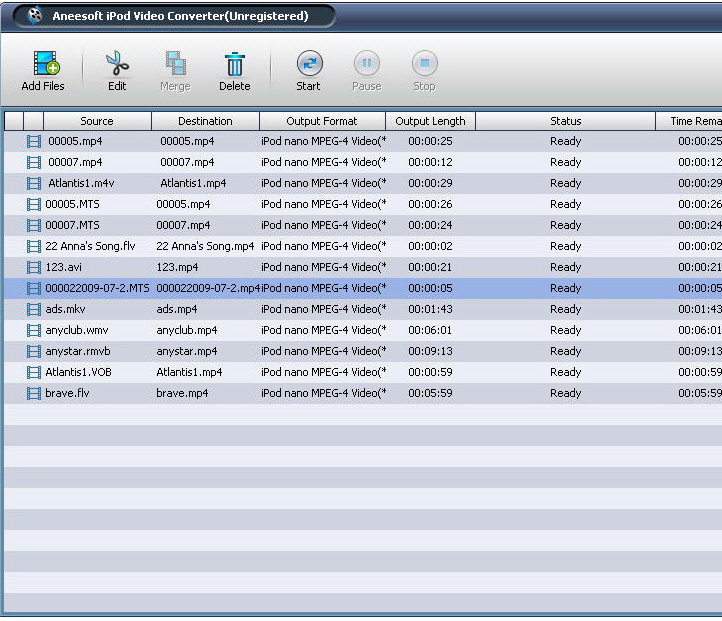
Task: Click the Output Length column header
Action: pyautogui.click(x=430, y=121)
